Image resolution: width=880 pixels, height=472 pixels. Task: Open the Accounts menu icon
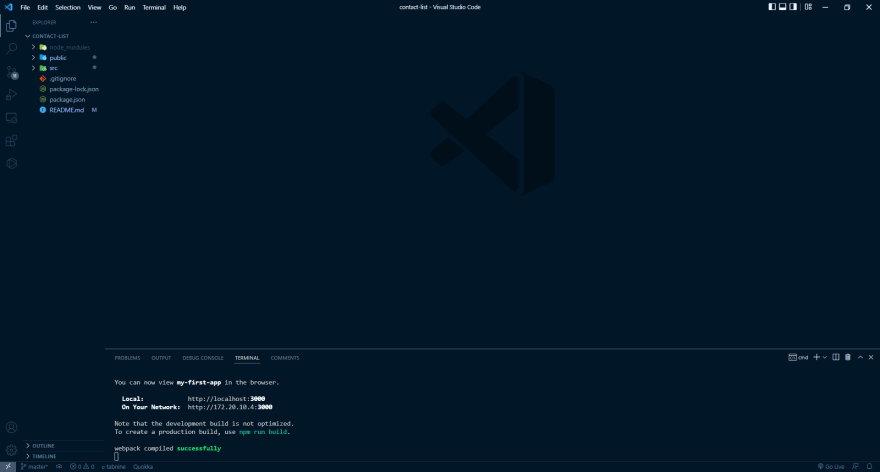[11, 427]
